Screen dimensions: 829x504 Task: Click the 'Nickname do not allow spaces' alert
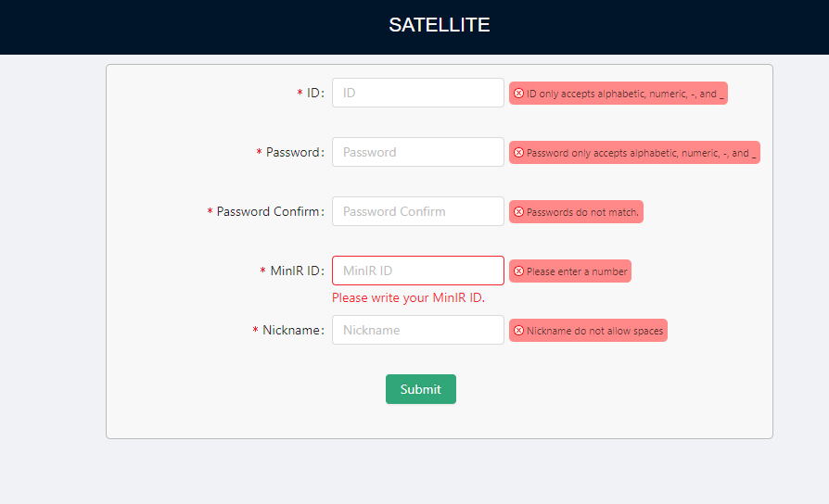coord(588,330)
